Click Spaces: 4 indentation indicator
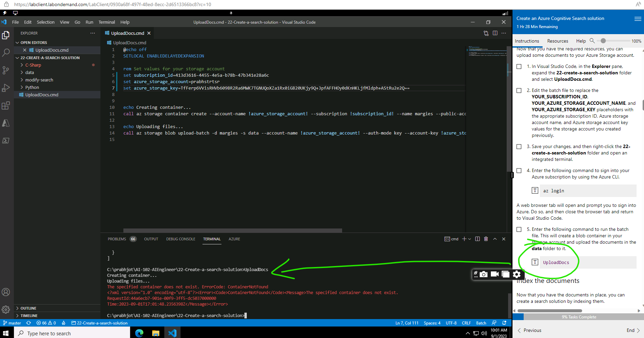Viewport: 644px width, 338px height. click(x=432, y=323)
